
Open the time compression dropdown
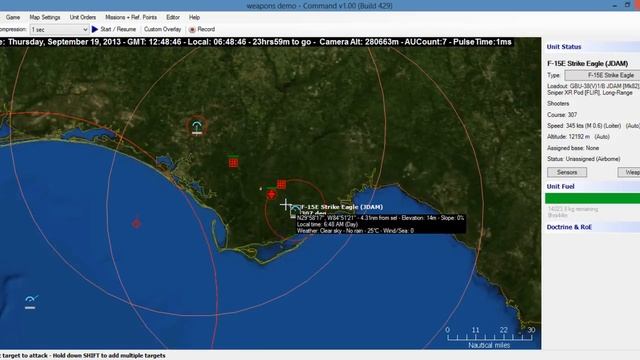(59, 30)
